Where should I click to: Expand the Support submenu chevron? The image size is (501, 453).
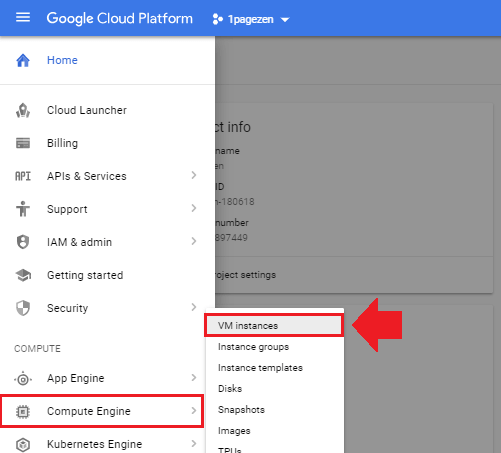click(194, 208)
